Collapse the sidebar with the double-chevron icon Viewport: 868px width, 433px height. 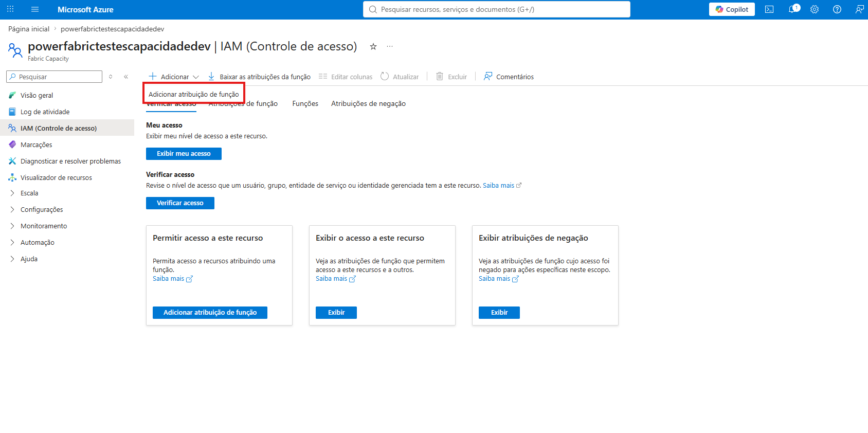tap(126, 77)
